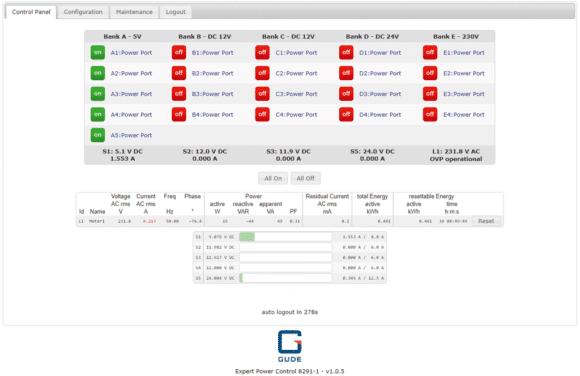Select the Logout tab
The width and height of the screenshot is (580, 376).
click(x=176, y=12)
